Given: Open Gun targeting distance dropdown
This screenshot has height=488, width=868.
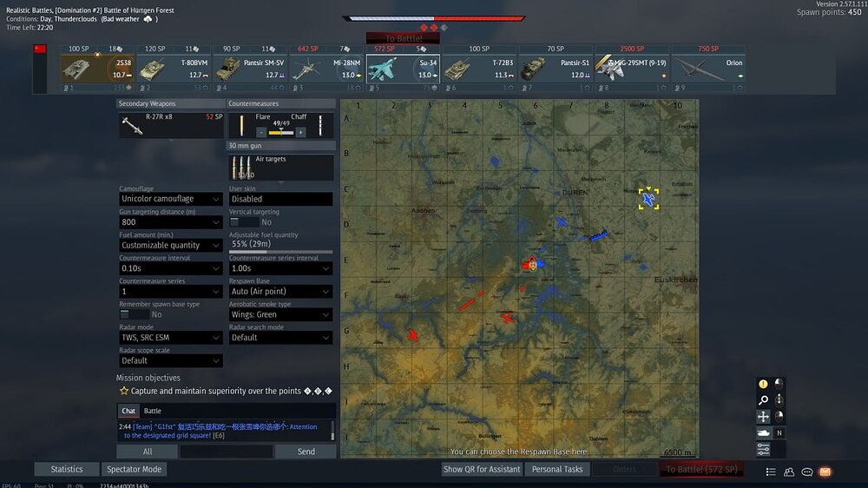Looking at the screenshot, I should coord(170,222).
